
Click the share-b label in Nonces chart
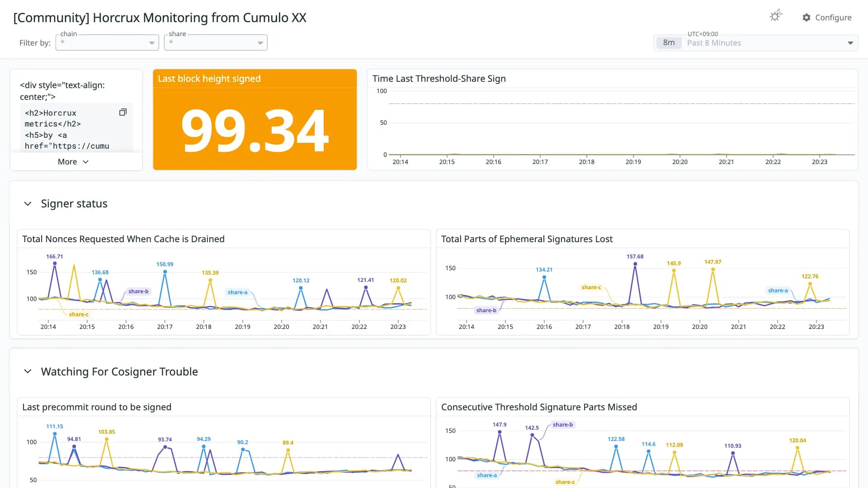(138, 291)
